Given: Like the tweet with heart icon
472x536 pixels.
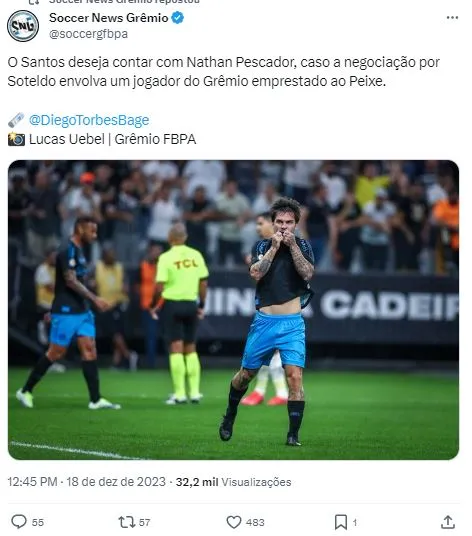Looking at the screenshot, I should 234,522.
